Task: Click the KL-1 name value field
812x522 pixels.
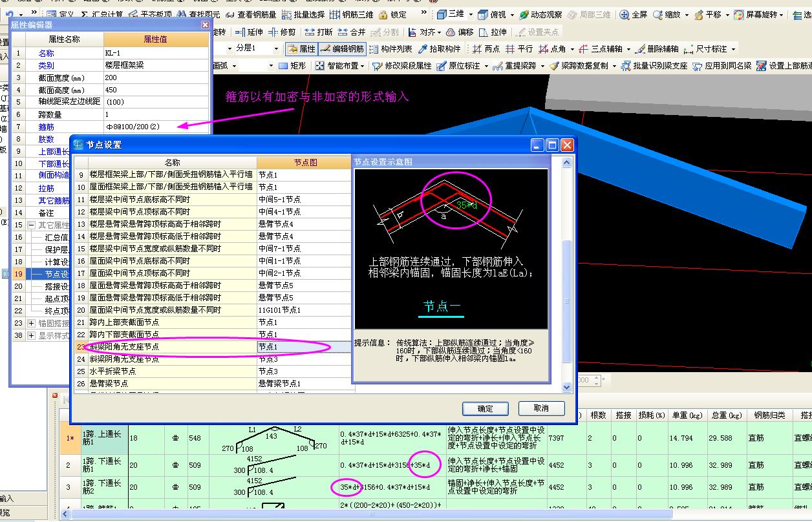Action: 156,53
